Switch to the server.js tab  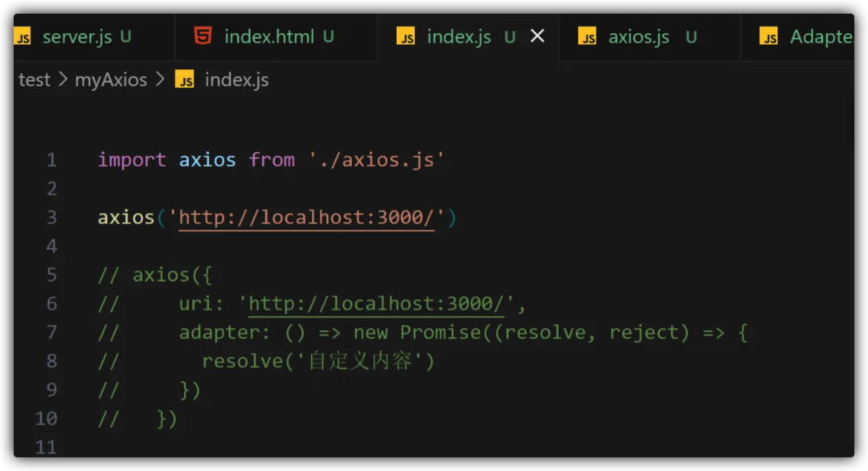click(76, 37)
